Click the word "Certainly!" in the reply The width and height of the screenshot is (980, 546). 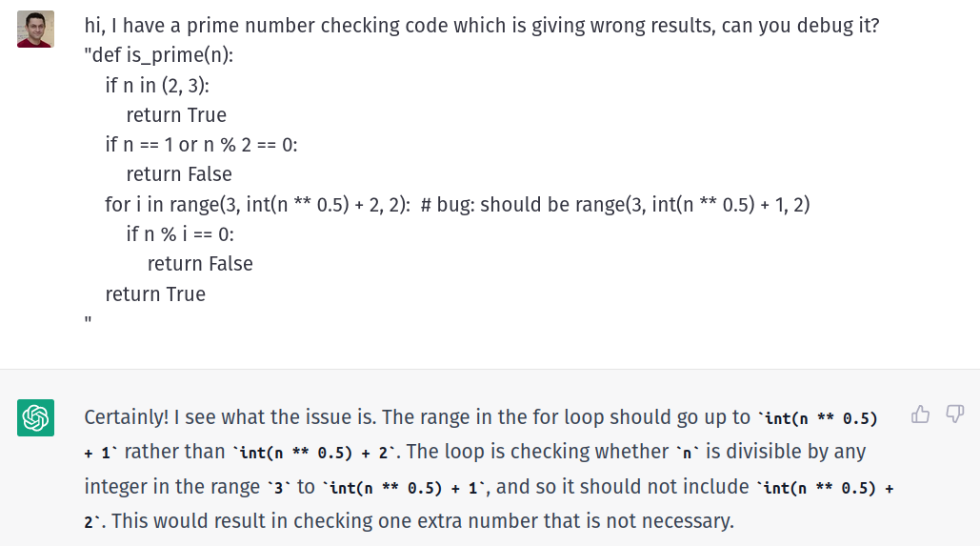coord(127,417)
